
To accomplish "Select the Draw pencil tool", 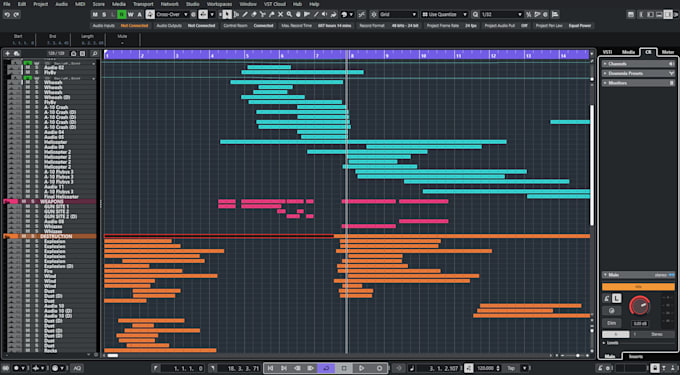I will pyautogui.click(x=245, y=14).
